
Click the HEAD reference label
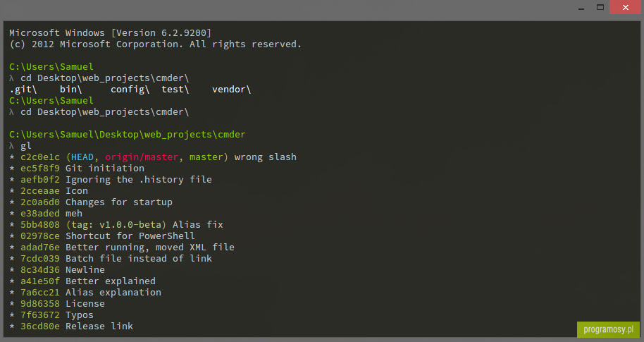coord(82,157)
